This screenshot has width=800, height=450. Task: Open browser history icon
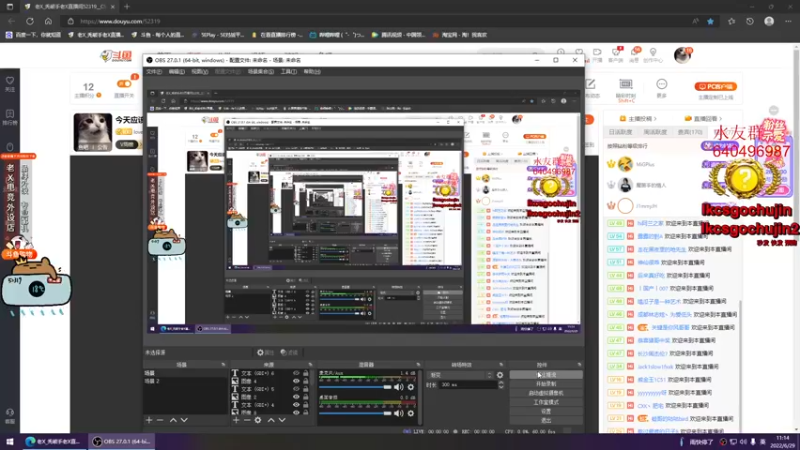[x=749, y=21]
